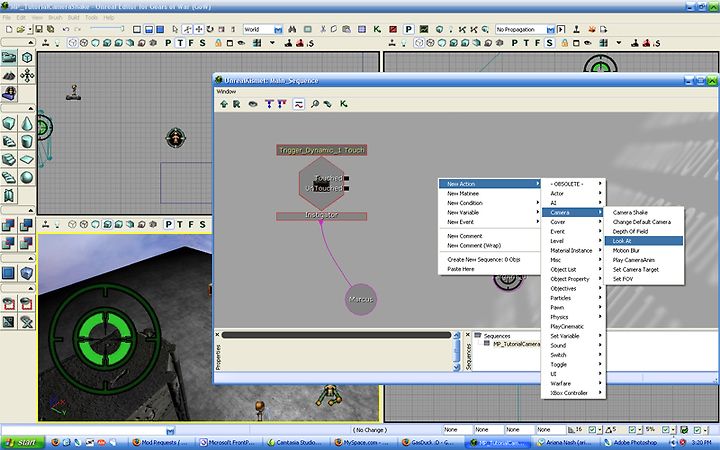720x450 pixels.
Task: Click the CSG Add icon in left toolbox
Action: (9, 225)
